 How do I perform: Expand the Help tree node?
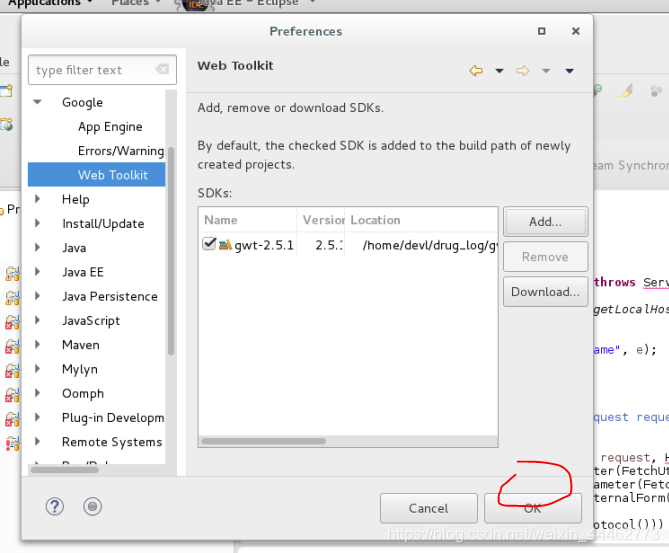38,199
